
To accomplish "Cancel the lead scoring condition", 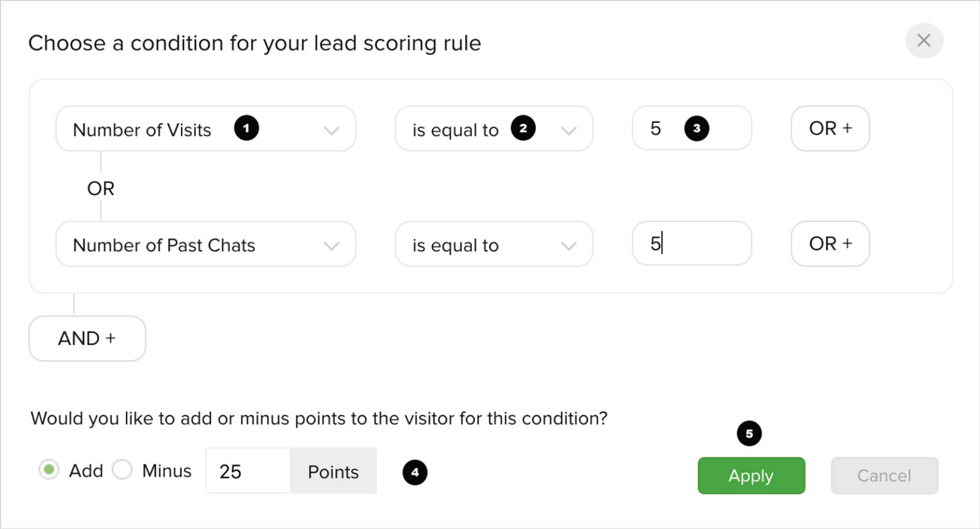I will pyautogui.click(x=884, y=475).
